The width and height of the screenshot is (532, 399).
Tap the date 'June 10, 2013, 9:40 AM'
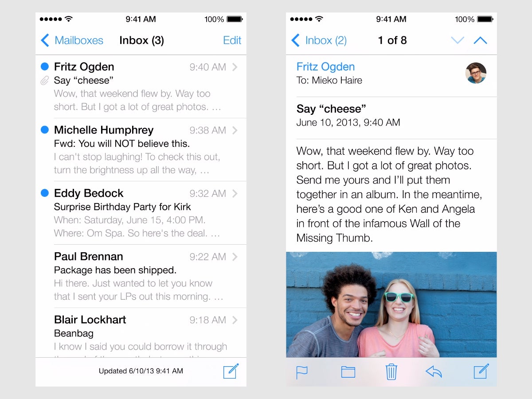[x=348, y=122]
